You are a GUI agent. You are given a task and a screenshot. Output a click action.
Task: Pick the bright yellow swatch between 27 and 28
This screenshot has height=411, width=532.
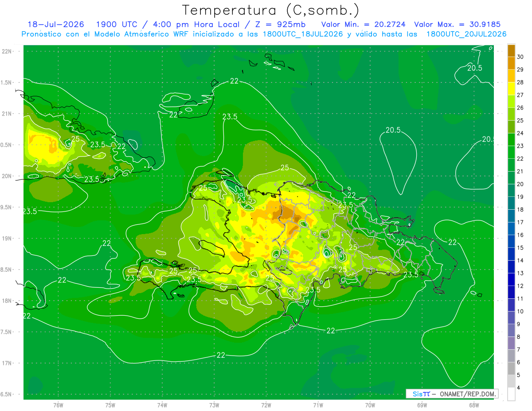point(511,89)
